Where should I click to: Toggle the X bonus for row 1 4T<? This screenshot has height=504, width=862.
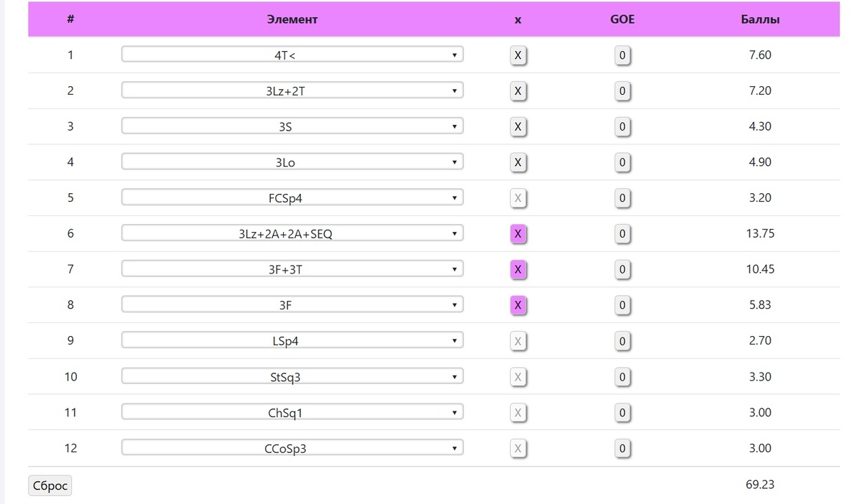tap(518, 55)
